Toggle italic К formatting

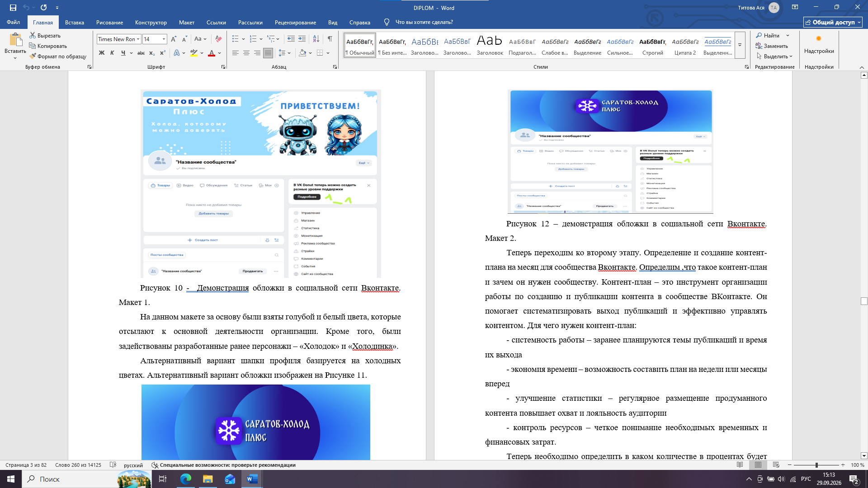(x=112, y=53)
